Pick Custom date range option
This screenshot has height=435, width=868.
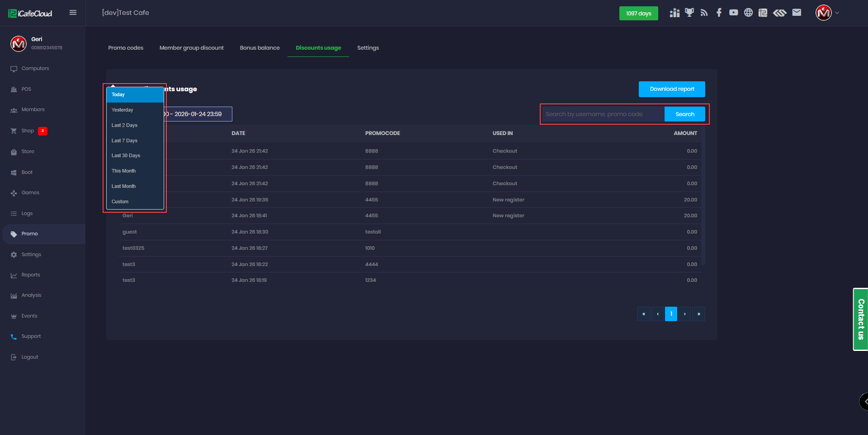[x=120, y=202]
